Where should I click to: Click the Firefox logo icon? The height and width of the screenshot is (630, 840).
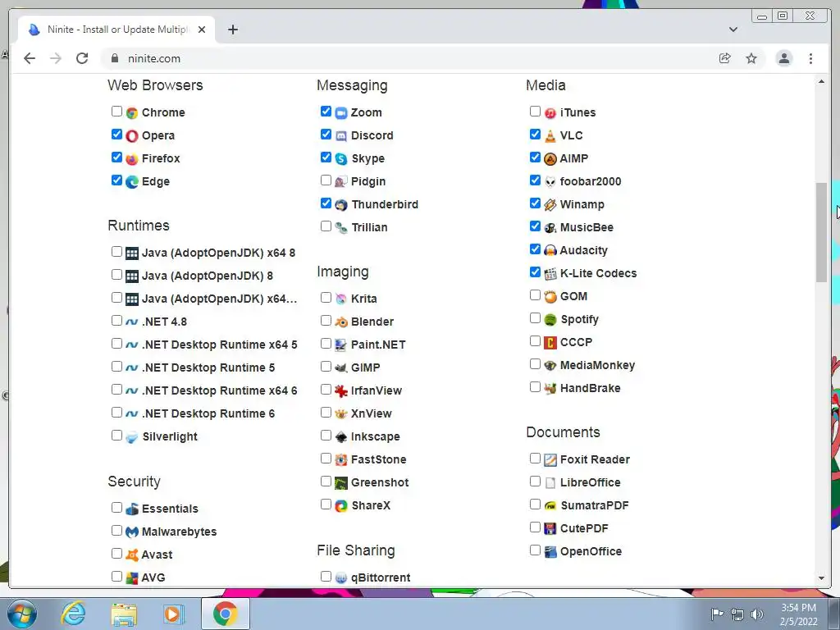pos(132,159)
